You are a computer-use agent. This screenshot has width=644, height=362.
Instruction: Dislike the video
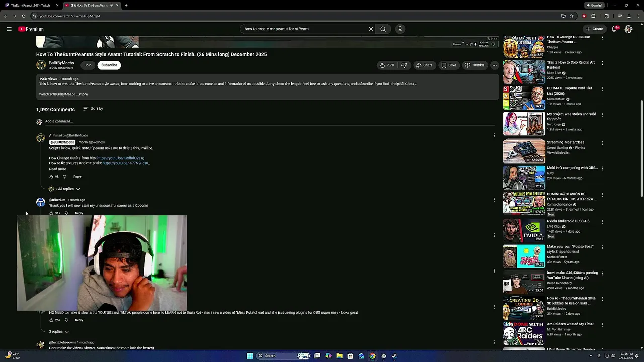404,65
